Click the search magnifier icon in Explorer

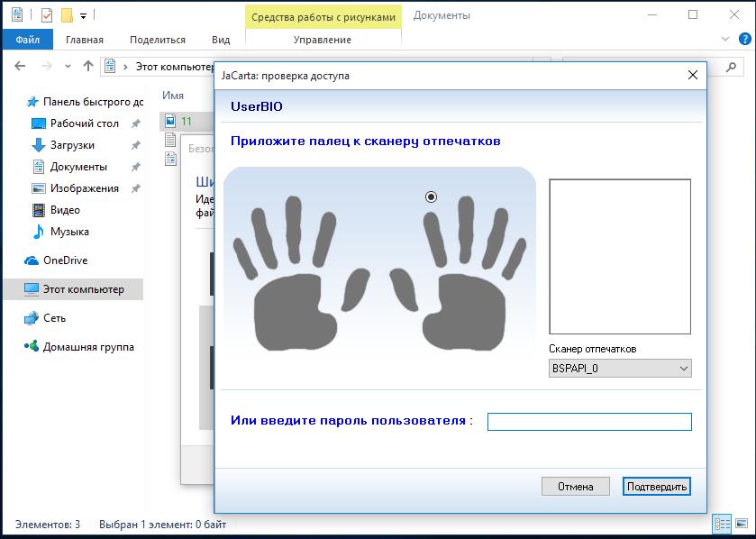click(x=732, y=67)
